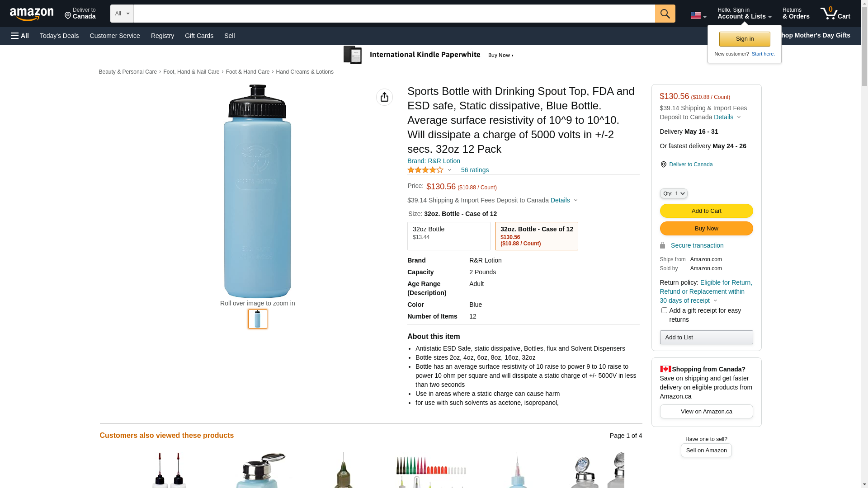Screen dimensions: 868x488
Task: Open the shopping cart
Action: 835,14
